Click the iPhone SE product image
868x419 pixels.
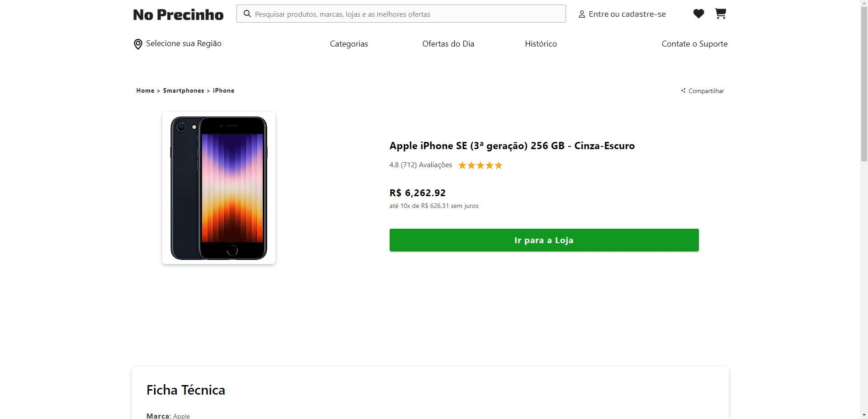(x=219, y=188)
